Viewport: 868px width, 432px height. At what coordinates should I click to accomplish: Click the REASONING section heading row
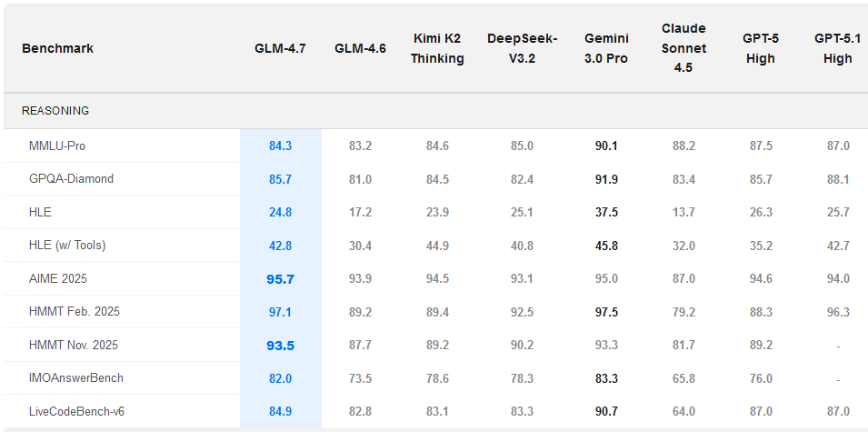click(x=55, y=111)
